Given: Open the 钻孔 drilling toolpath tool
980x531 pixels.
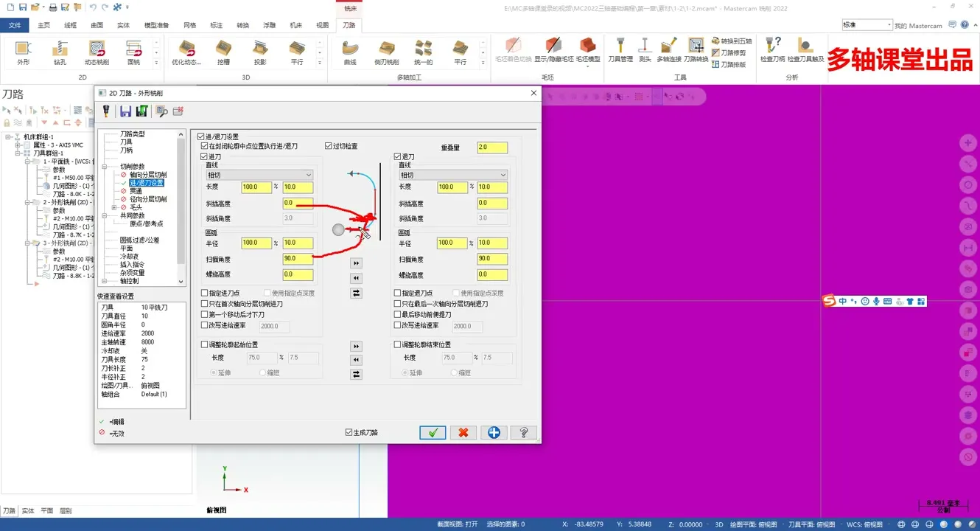Looking at the screenshot, I should 59,48.
